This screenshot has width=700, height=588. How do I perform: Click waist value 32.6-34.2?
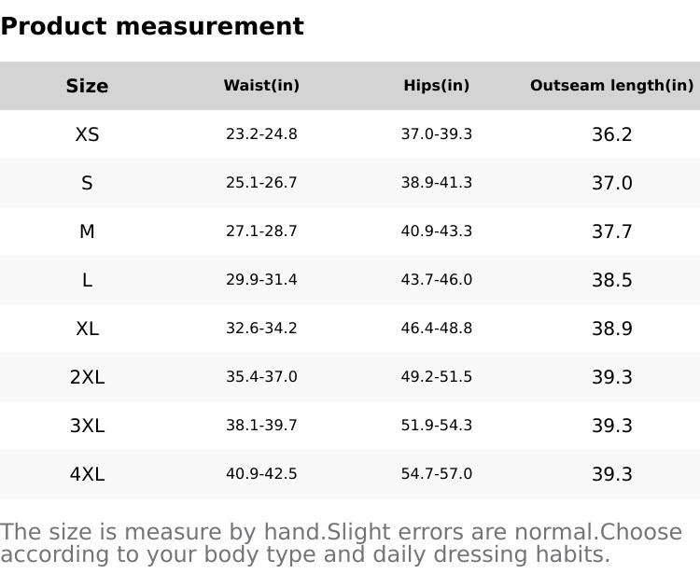(x=261, y=329)
